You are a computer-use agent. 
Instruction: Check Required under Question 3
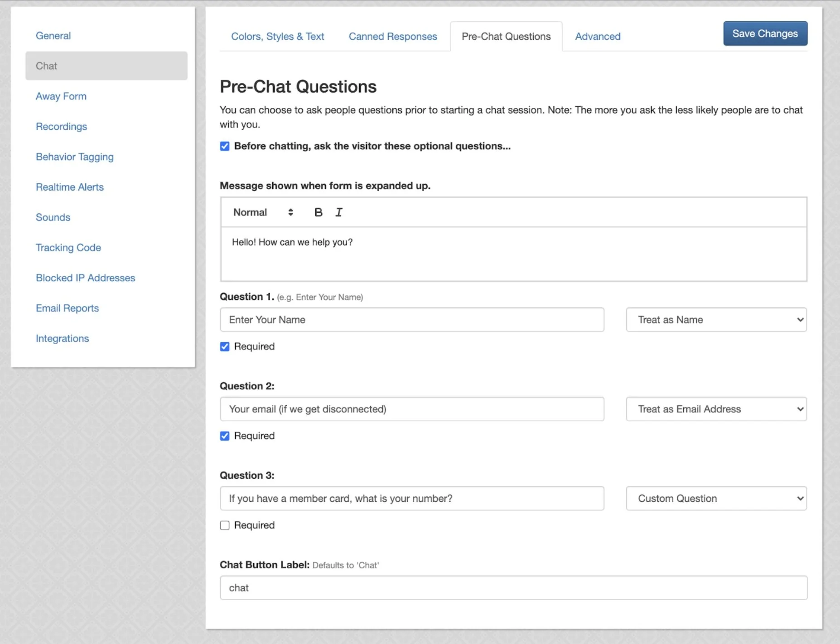(225, 525)
